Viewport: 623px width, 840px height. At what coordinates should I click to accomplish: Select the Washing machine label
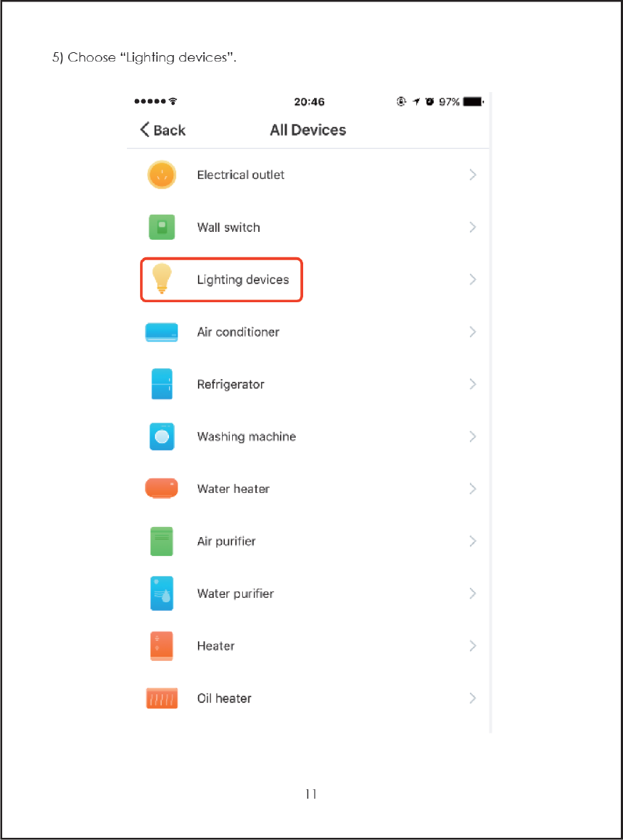pos(247,436)
